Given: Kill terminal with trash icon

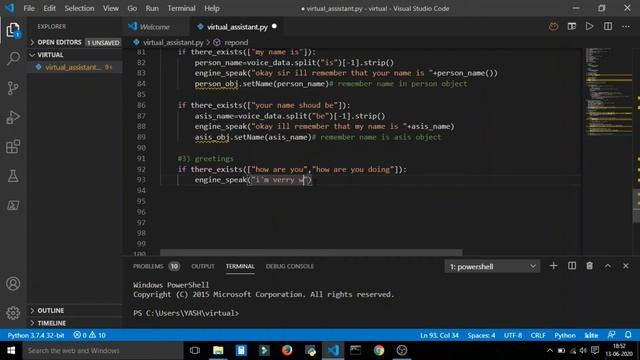Looking at the screenshot, I should click(589, 266).
